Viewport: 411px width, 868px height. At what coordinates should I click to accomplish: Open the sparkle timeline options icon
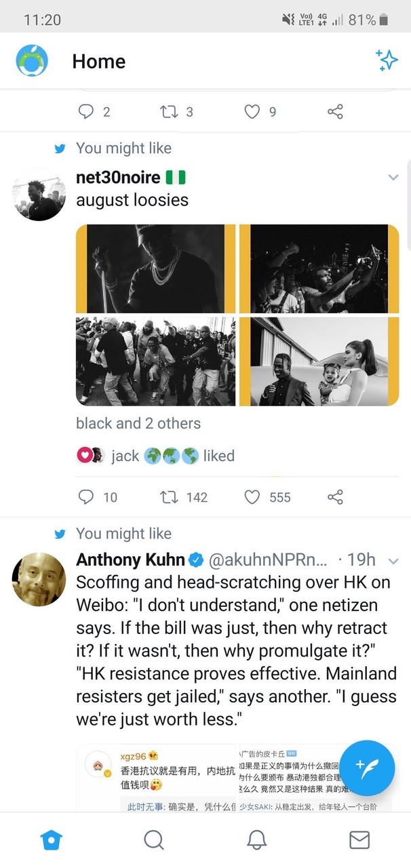point(387,60)
